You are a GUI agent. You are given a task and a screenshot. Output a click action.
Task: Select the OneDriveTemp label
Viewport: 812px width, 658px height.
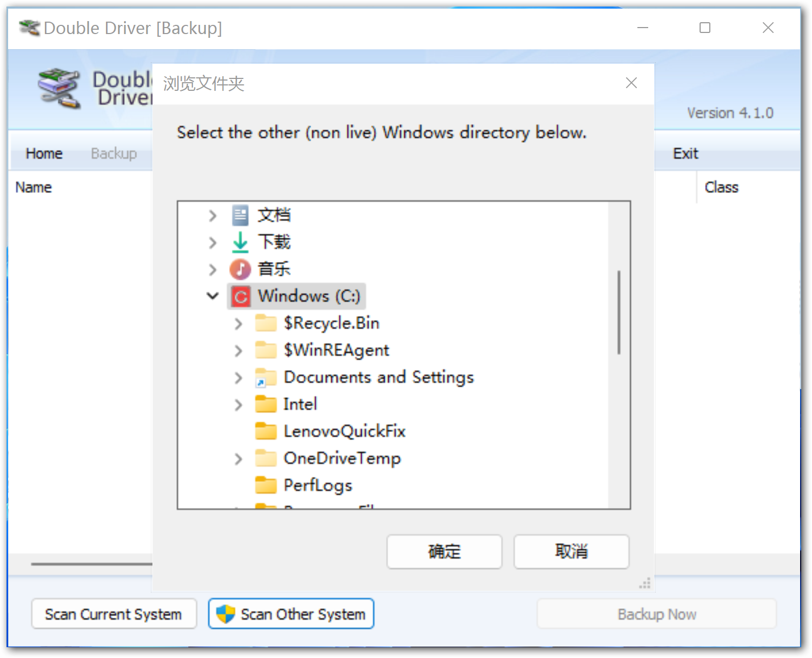tap(342, 458)
